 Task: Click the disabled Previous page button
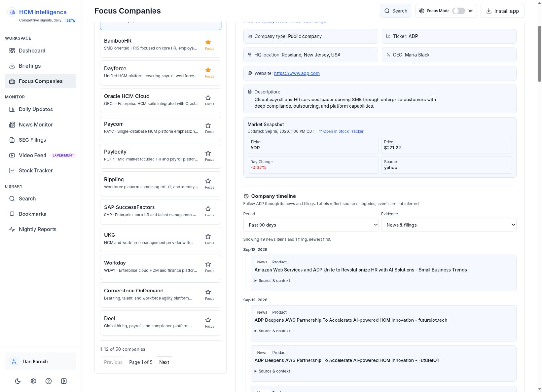[113, 362]
